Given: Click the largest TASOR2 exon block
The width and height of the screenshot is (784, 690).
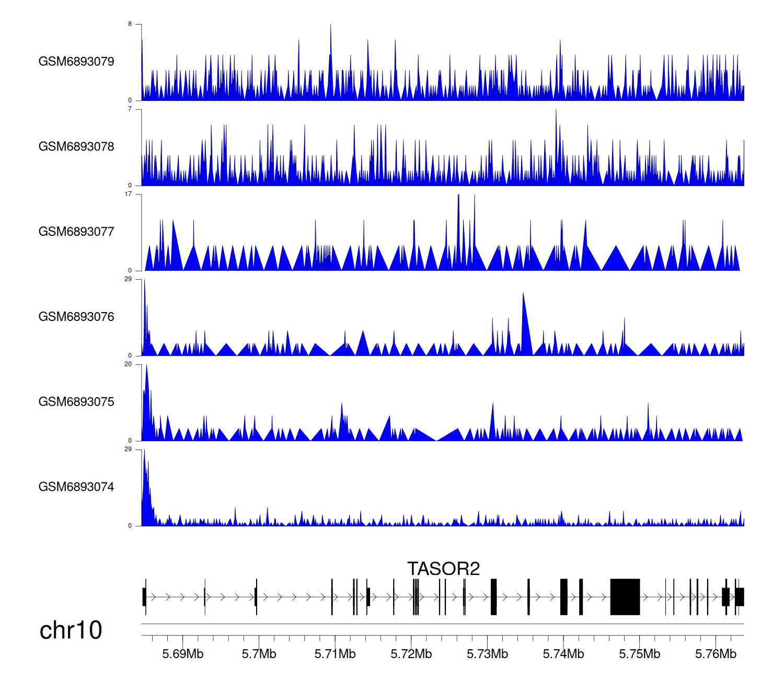Looking at the screenshot, I should tap(625, 597).
